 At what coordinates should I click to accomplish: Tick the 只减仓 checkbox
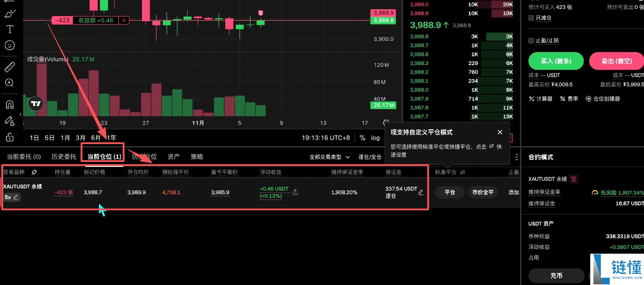(x=532, y=18)
